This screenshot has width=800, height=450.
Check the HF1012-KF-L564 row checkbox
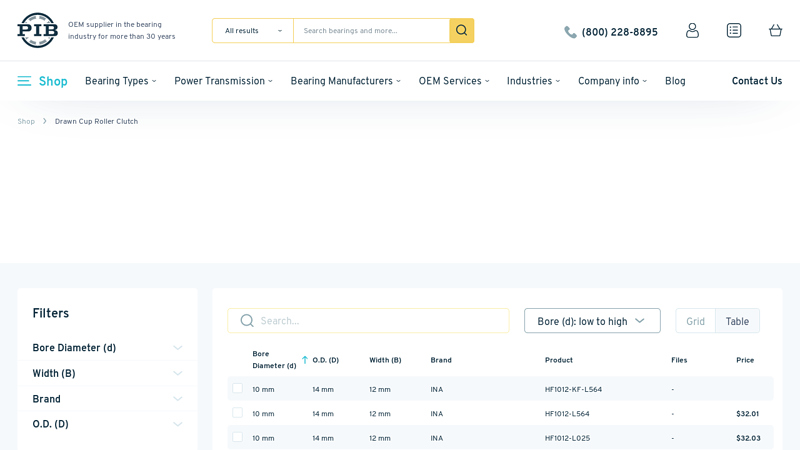[238, 388]
